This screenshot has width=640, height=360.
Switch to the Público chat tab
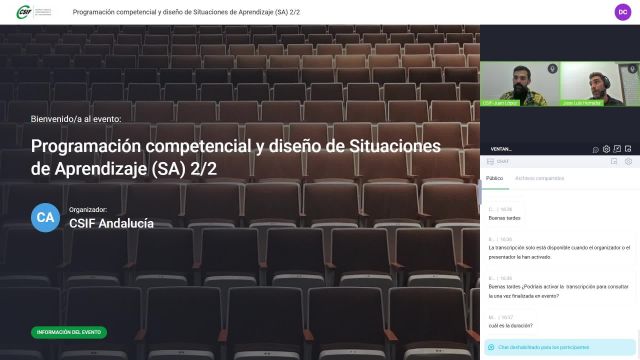click(494, 178)
